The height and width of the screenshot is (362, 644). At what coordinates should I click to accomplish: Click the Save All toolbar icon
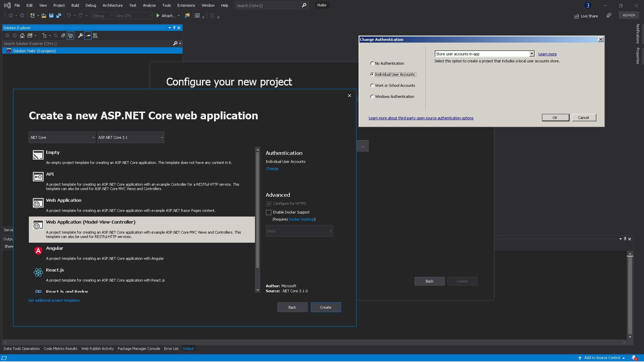[59, 16]
